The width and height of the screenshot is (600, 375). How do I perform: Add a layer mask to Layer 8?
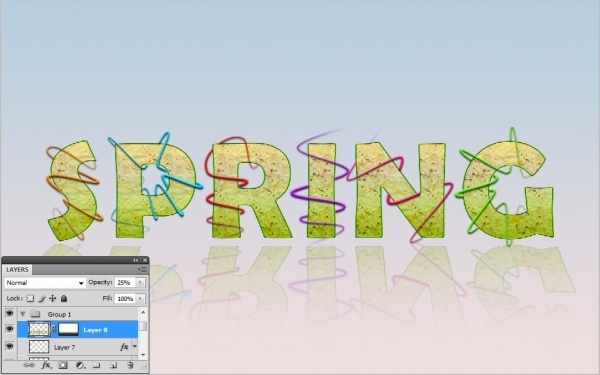tap(63, 365)
